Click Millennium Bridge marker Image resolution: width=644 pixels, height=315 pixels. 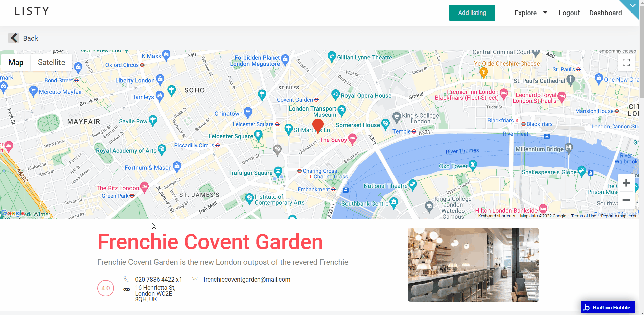coord(569,148)
